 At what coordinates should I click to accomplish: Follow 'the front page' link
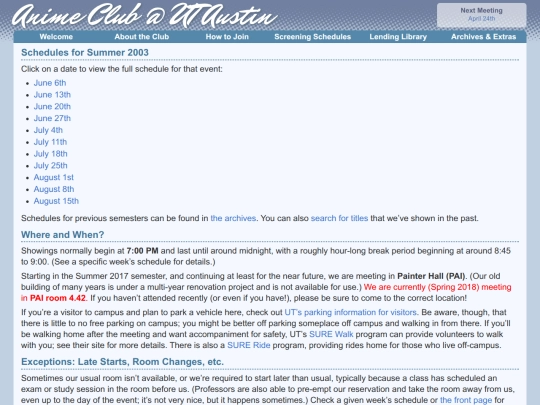tap(466, 400)
